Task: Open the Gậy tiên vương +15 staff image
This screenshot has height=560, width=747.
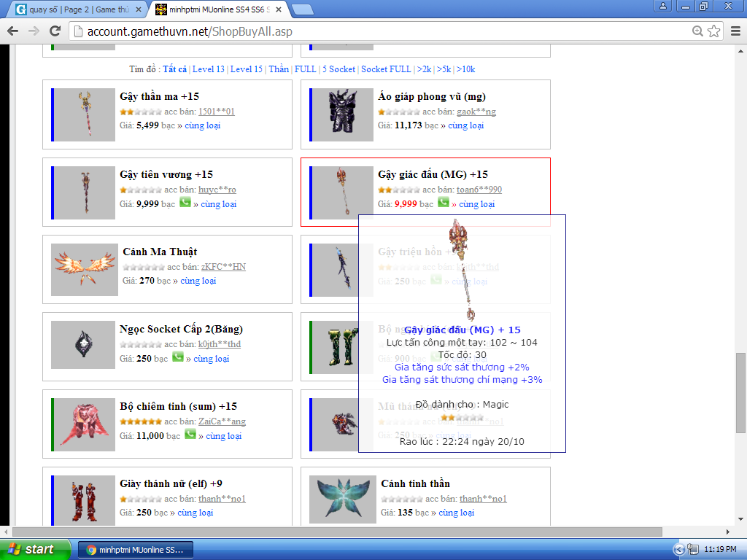Action: 83,192
